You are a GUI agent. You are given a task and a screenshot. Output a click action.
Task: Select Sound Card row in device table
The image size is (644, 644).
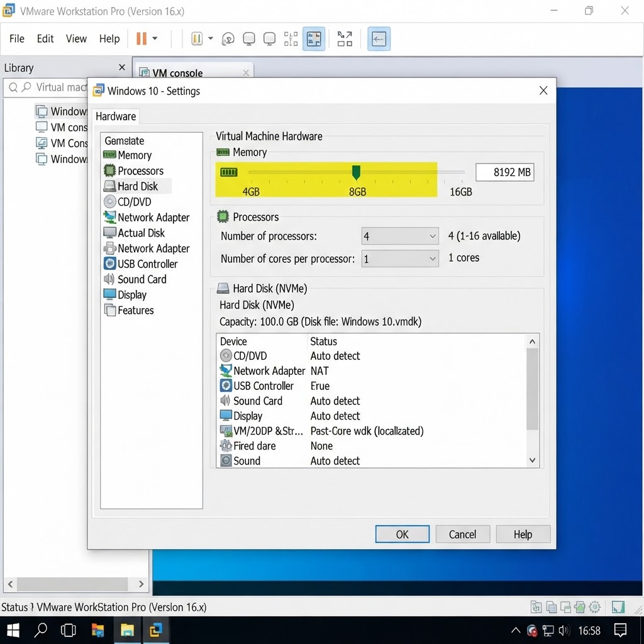click(x=372, y=401)
